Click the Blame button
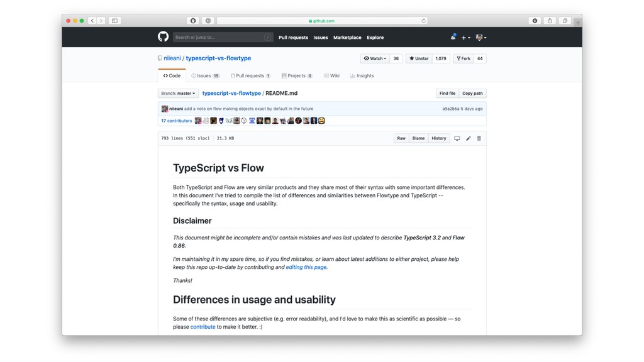 pyautogui.click(x=418, y=138)
